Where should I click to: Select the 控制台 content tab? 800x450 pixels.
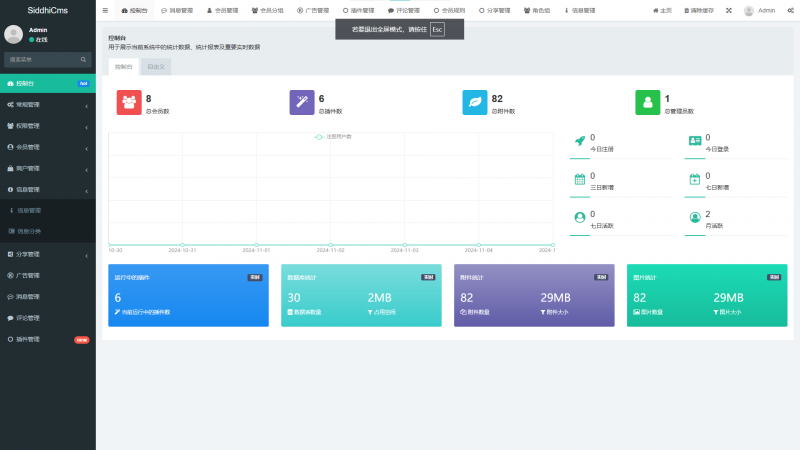(123, 67)
